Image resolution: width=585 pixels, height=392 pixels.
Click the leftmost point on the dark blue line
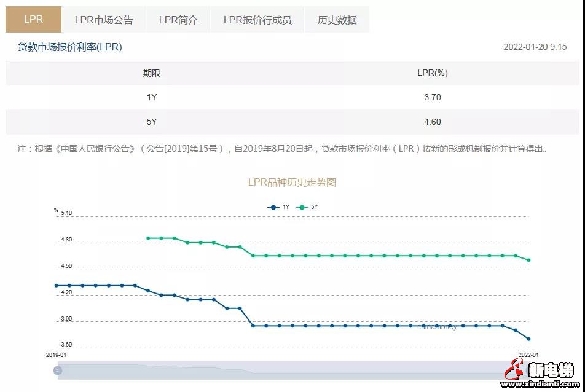tap(55, 284)
